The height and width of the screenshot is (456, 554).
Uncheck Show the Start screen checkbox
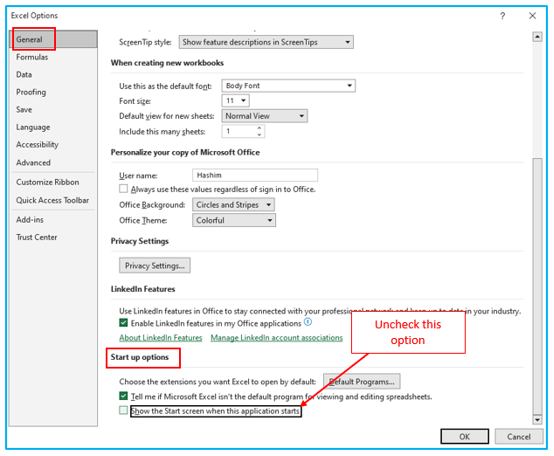pyautogui.click(x=123, y=410)
